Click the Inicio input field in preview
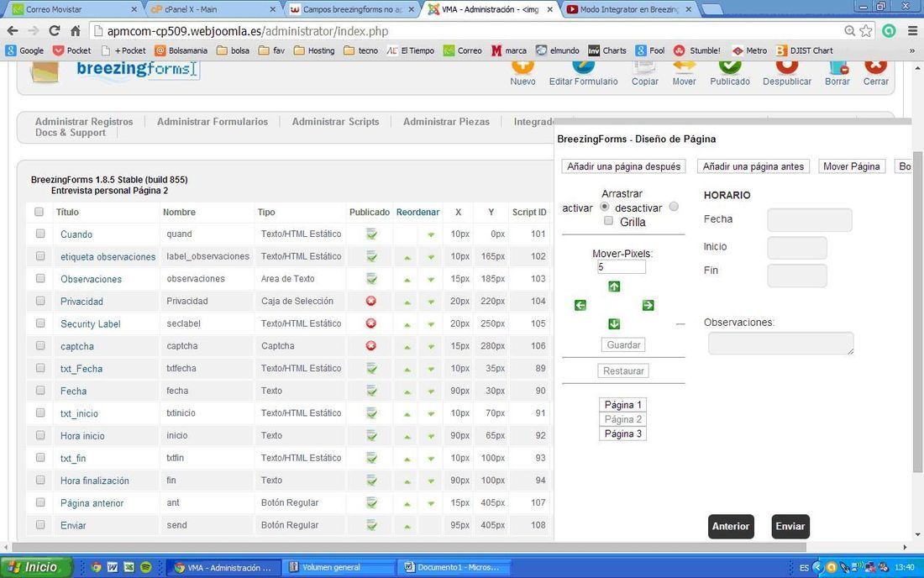 tap(796, 248)
